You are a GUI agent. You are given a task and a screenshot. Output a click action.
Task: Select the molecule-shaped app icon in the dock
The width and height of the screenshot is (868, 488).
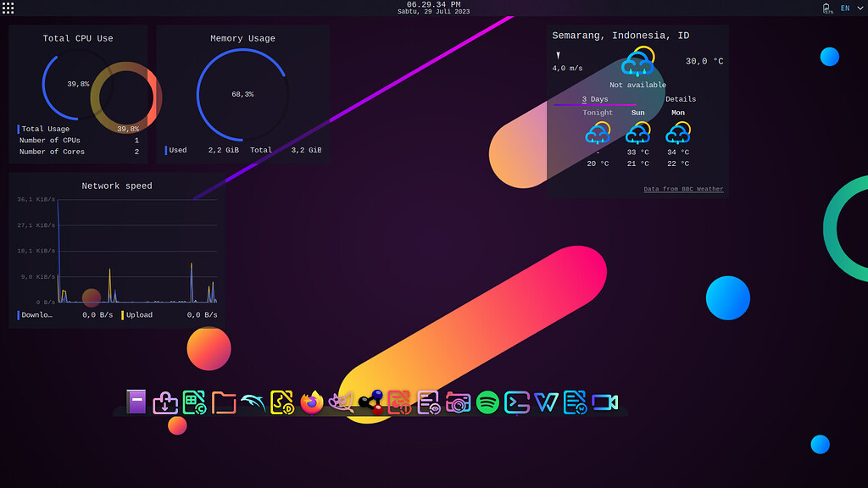point(370,403)
